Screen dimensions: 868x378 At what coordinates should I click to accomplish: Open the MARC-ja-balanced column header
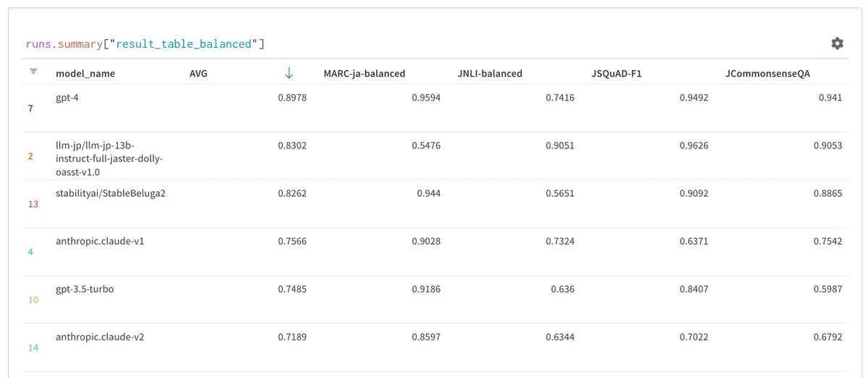364,73
